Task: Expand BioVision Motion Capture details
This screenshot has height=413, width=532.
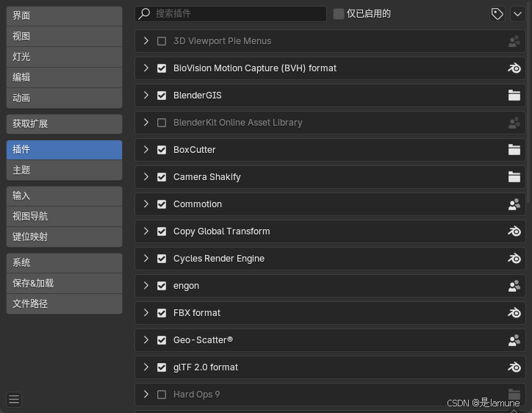Action: tap(146, 68)
